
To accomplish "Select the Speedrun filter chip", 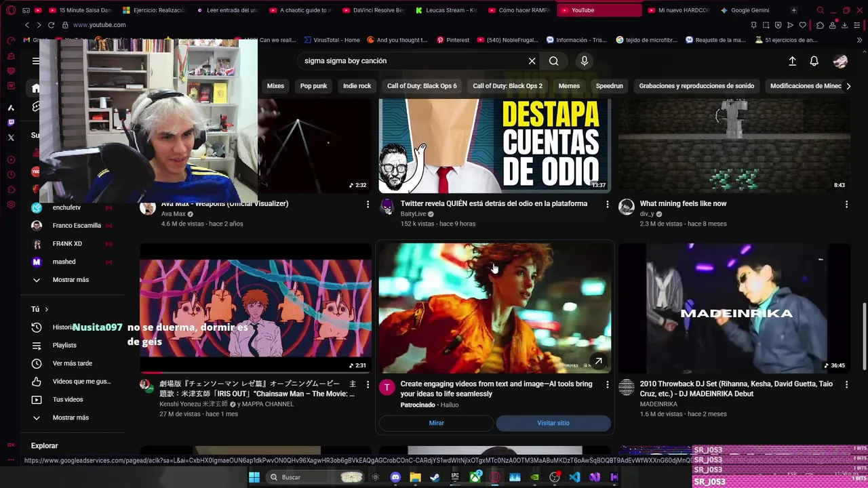I will click(609, 86).
